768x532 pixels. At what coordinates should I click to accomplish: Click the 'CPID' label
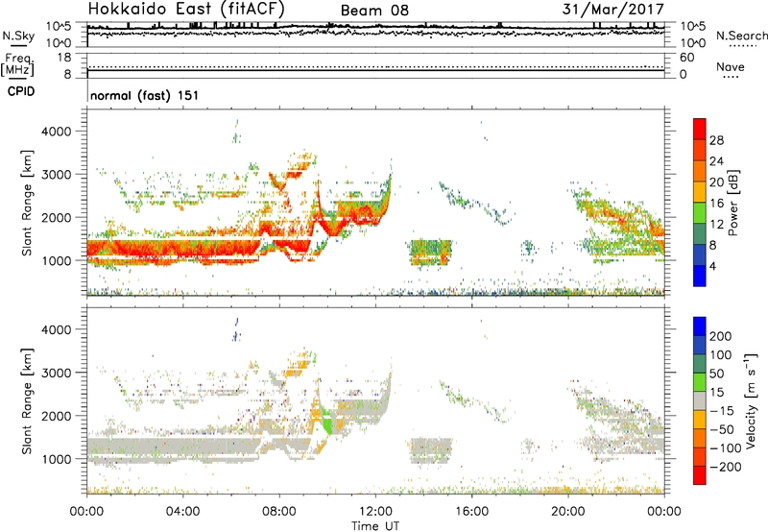pos(21,91)
